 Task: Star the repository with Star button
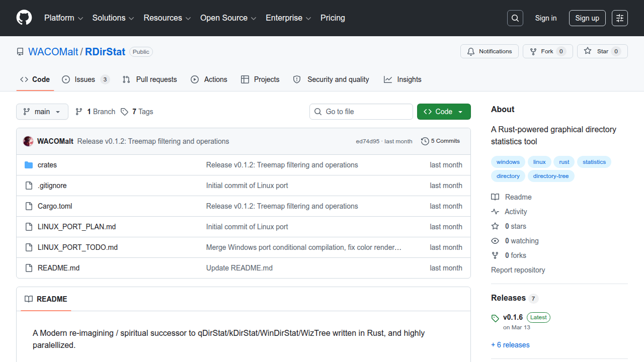click(602, 51)
